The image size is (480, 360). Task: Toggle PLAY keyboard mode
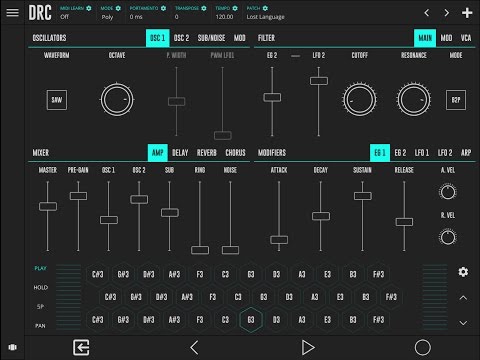click(x=41, y=268)
